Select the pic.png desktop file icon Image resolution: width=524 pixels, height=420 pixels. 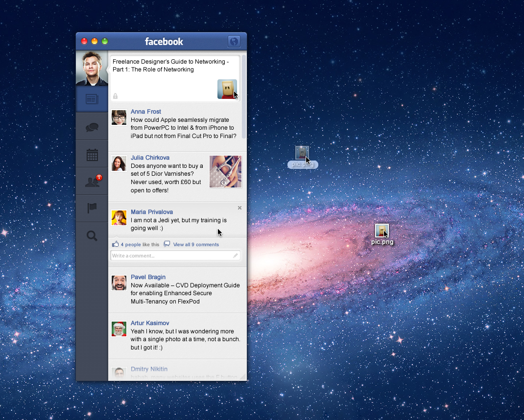pos(381,231)
